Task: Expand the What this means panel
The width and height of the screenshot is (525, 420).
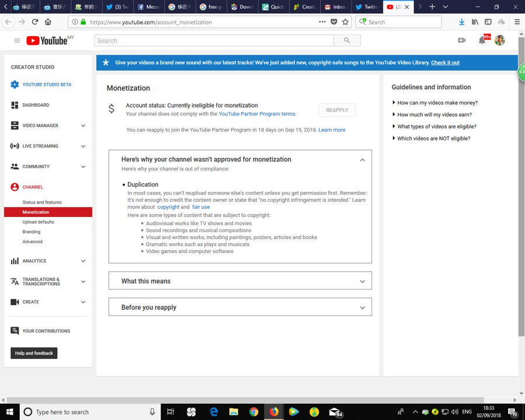Action: pyautogui.click(x=240, y=281)
